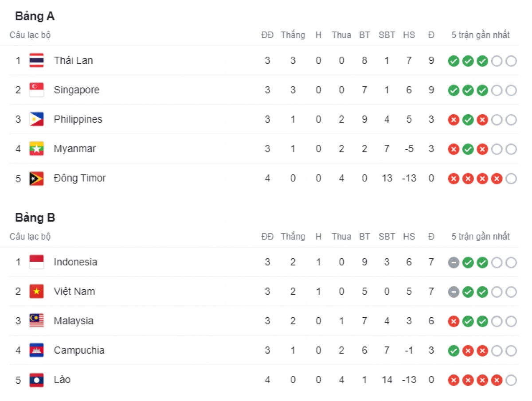Click the Indonesia flag icon
Screen dimensions: 532x401
coord(36,262)
